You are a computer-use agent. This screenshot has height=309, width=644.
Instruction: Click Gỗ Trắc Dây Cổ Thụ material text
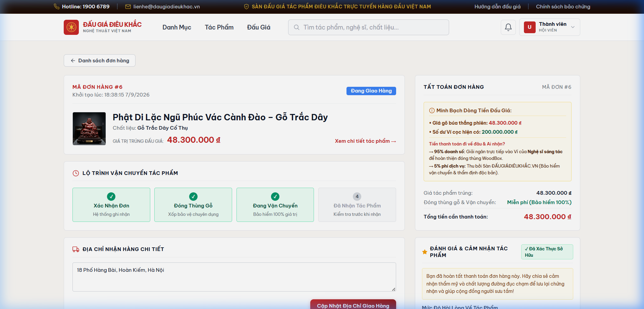(x=162, y=128)
